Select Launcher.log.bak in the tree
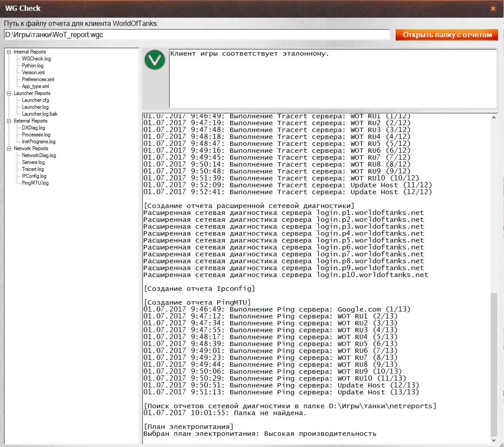The image size is (504, 447). (40, 114)
